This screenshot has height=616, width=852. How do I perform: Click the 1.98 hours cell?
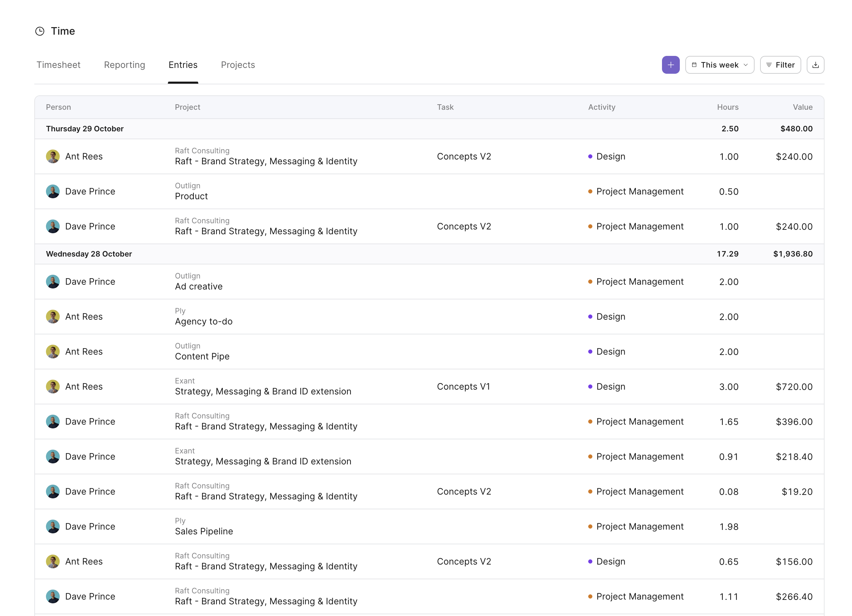729,526
